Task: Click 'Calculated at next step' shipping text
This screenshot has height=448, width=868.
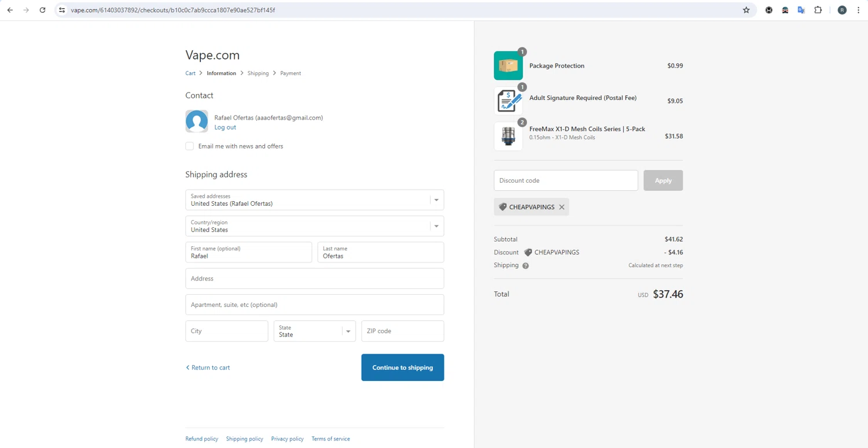Action: point(656,265)
